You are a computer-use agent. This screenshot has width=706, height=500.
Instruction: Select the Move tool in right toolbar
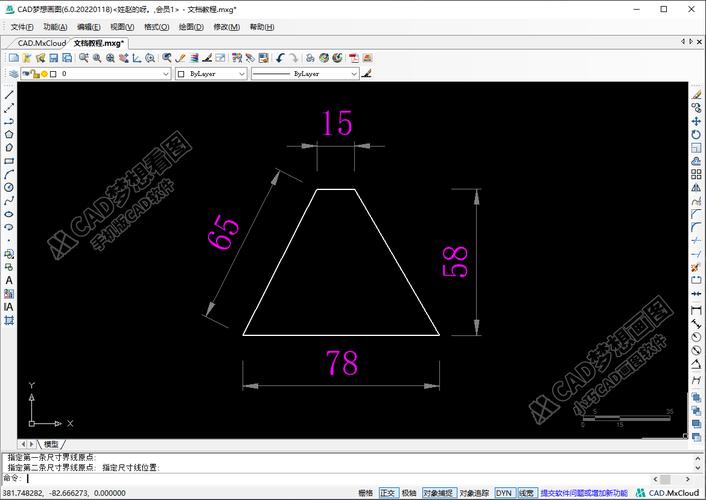(x=696, y=121)
